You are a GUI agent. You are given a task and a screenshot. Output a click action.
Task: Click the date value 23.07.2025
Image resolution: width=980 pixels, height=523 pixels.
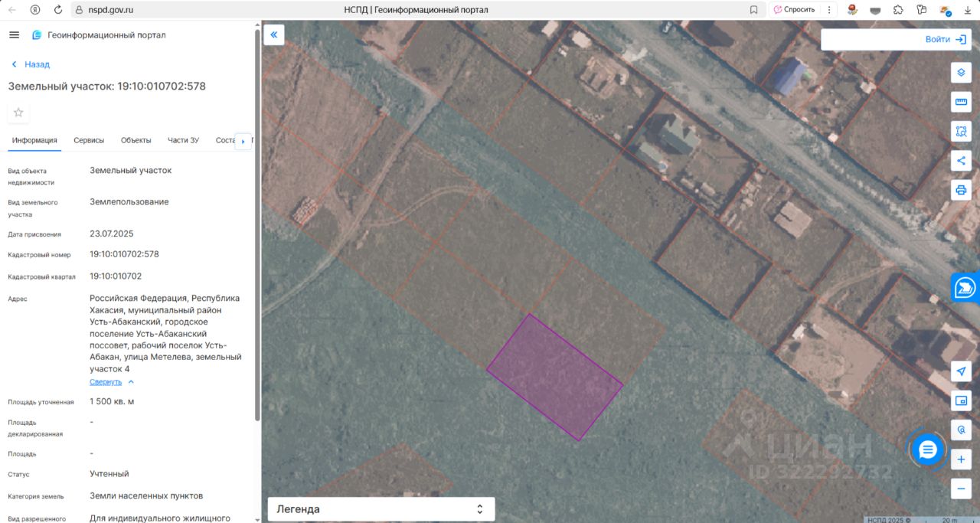[111, 234]
